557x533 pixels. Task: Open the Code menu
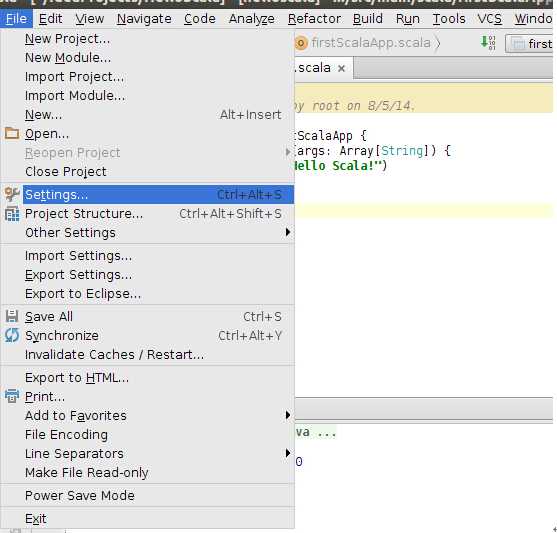click(x=200, y=18)
